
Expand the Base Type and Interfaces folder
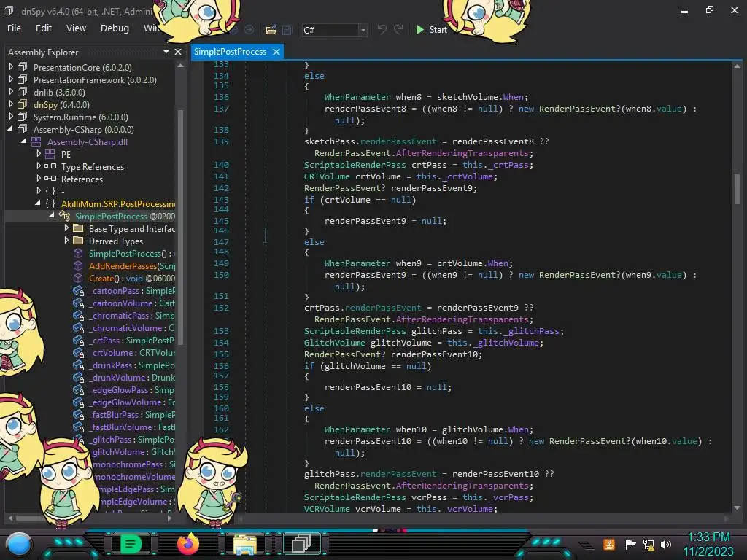coord(66,228)
